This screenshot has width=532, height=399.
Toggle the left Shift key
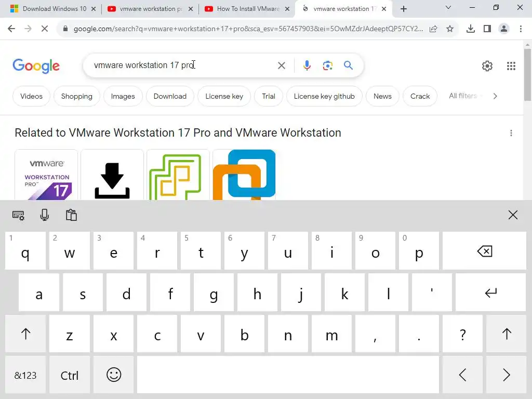click(25, 334)
